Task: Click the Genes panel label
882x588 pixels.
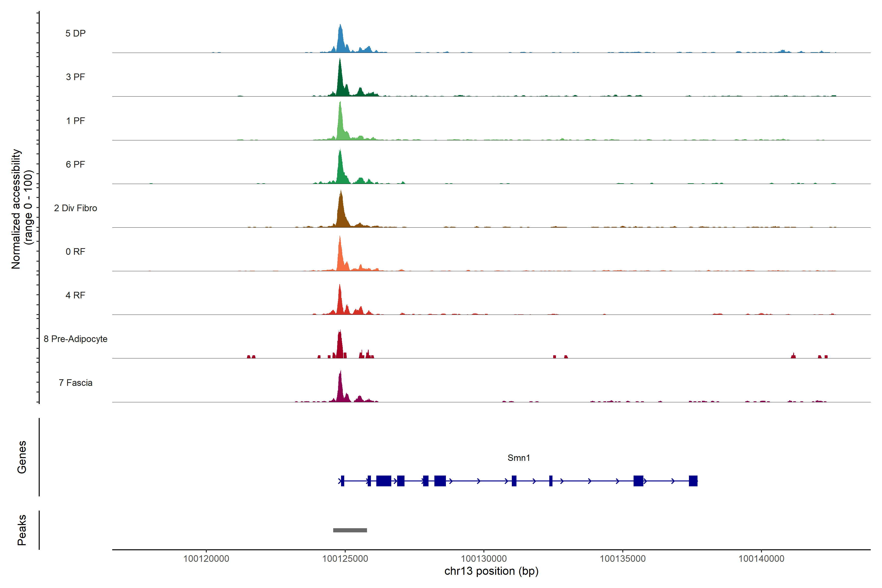Action: tap(22, 457)
